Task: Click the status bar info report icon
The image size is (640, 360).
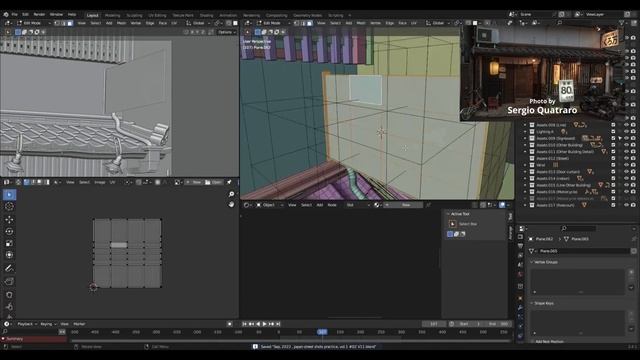Action: (x=255, y=347)
